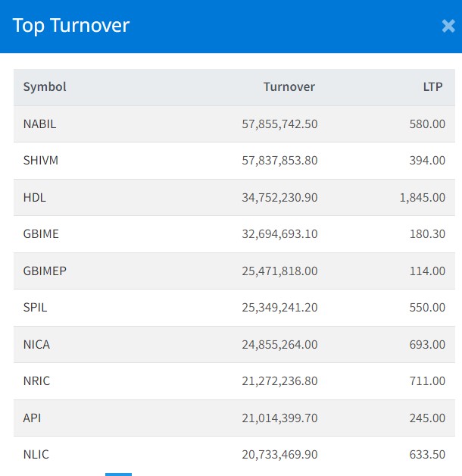The width and height of the screenshot is (462, 476).
Task: Click the LTP column header
Action: (433, 87)
